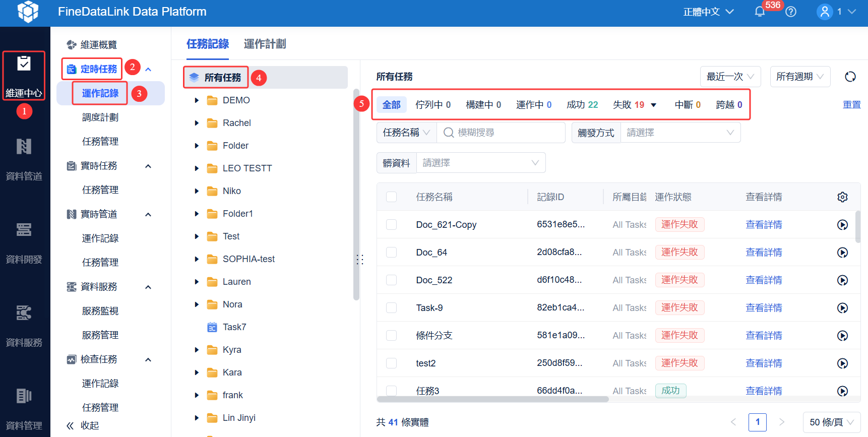Run the Doc_522 task play icon
Image resolution: width=868 pixels, height=437 pixels.
pos(842,280)
